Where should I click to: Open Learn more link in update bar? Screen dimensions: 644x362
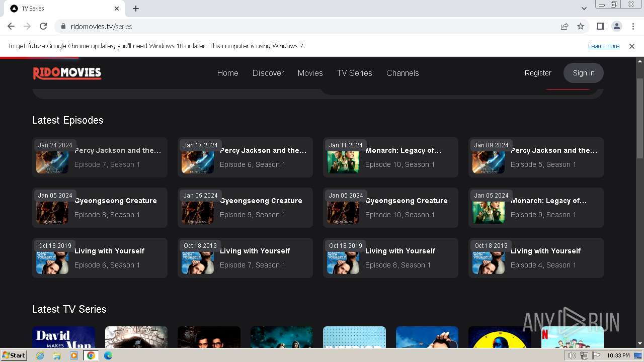(604, 46)
